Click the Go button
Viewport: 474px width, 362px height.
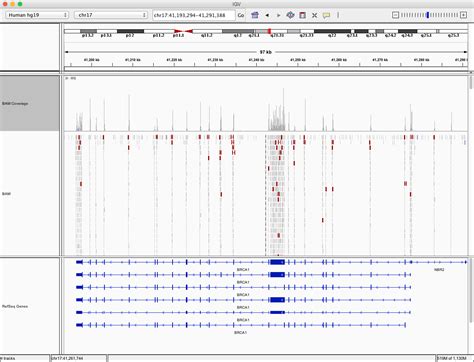241,15
